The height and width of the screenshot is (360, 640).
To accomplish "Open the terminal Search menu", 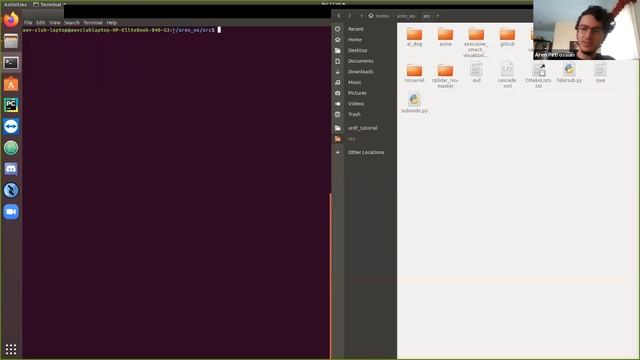I will [x=72, y=23].
